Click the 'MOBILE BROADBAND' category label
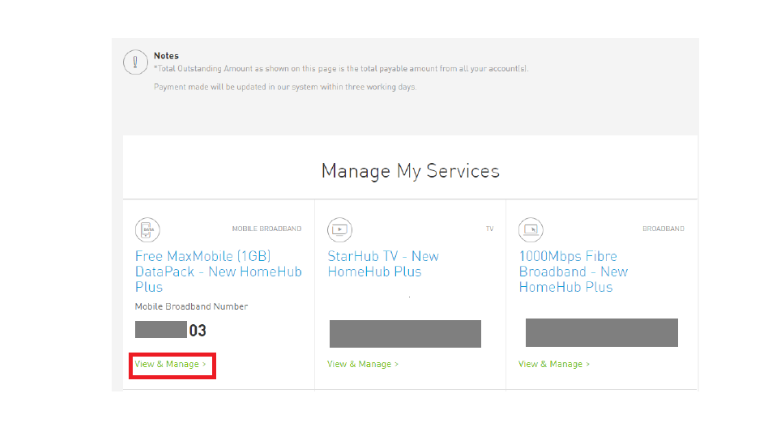This screenshot has width=768, height=432. [267, 229]
